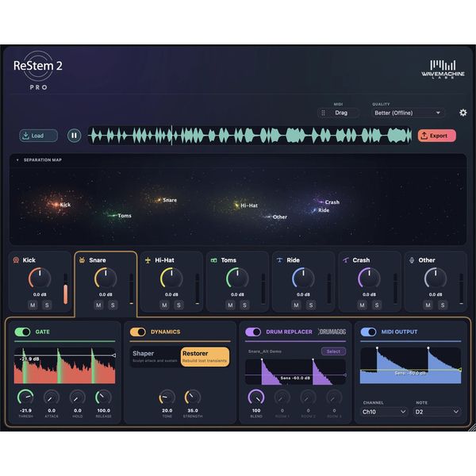Viewport: 476px width, 476px height.
Task: Collapse the Separation Map section
Action: [x=17, y=160]
